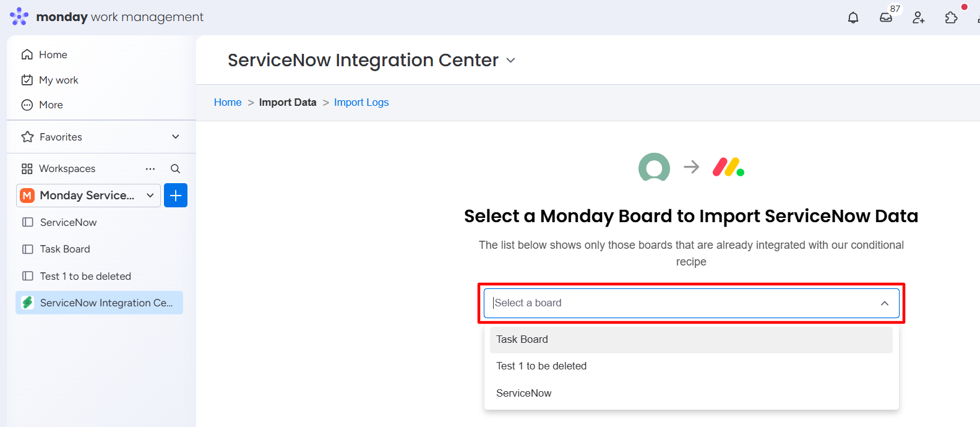
Task: Open the apps puzzle piece icon
Action: [x=952, y=17]
